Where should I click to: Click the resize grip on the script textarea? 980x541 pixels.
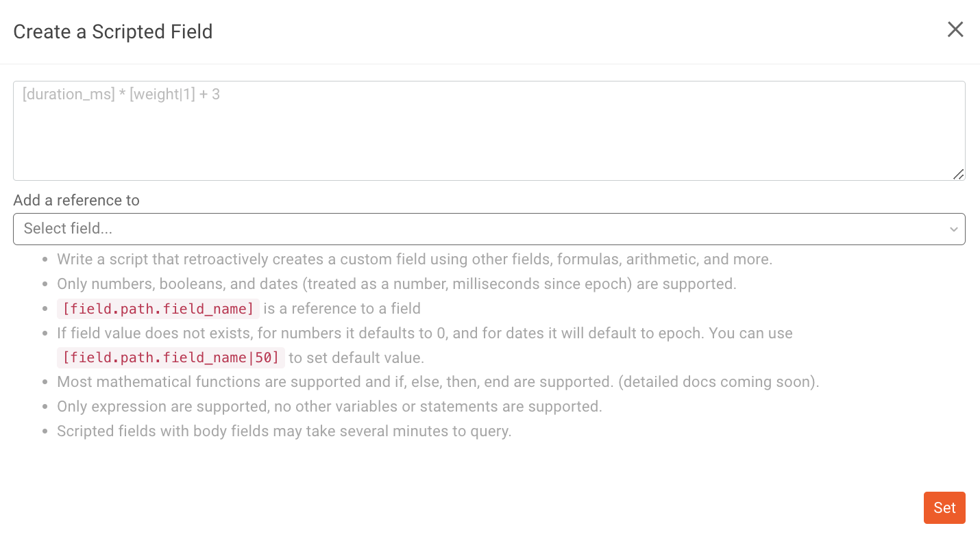tap(958, 175)
